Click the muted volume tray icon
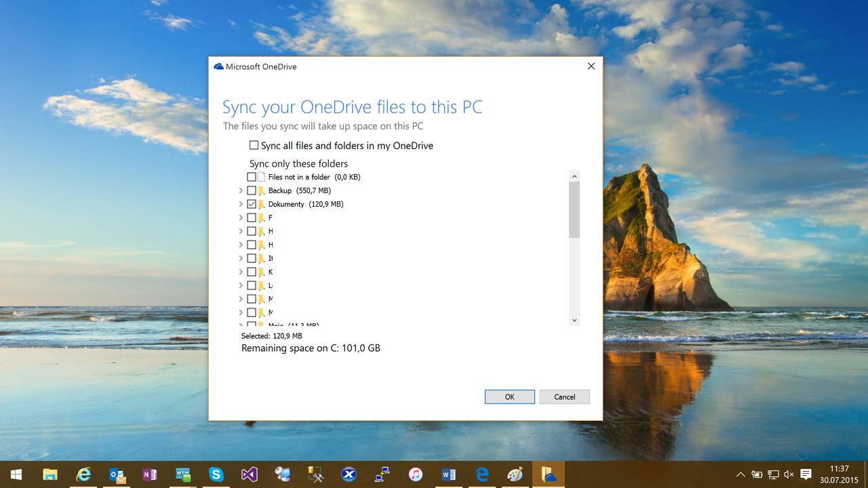 [x=789, y=474]
